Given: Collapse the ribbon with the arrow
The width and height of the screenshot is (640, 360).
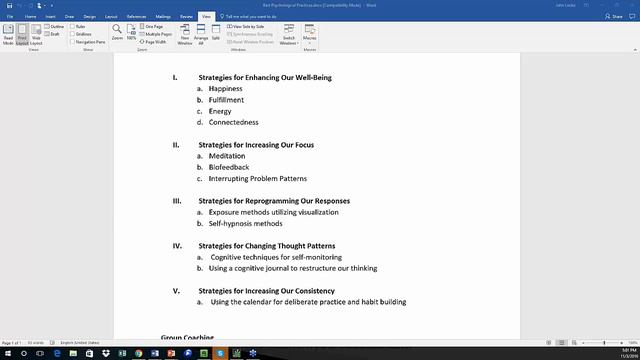Looking at the screenshot, I should tap(635, 50).
